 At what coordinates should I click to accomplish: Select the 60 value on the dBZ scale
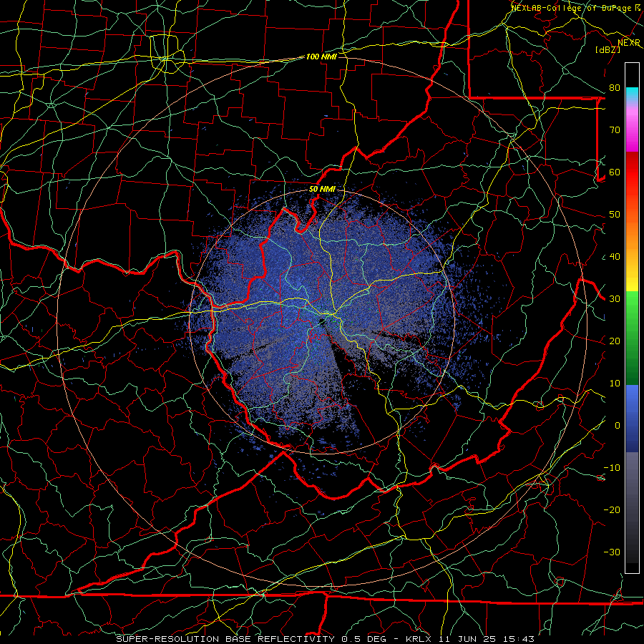pyautogui.click(x=615, y=172)
